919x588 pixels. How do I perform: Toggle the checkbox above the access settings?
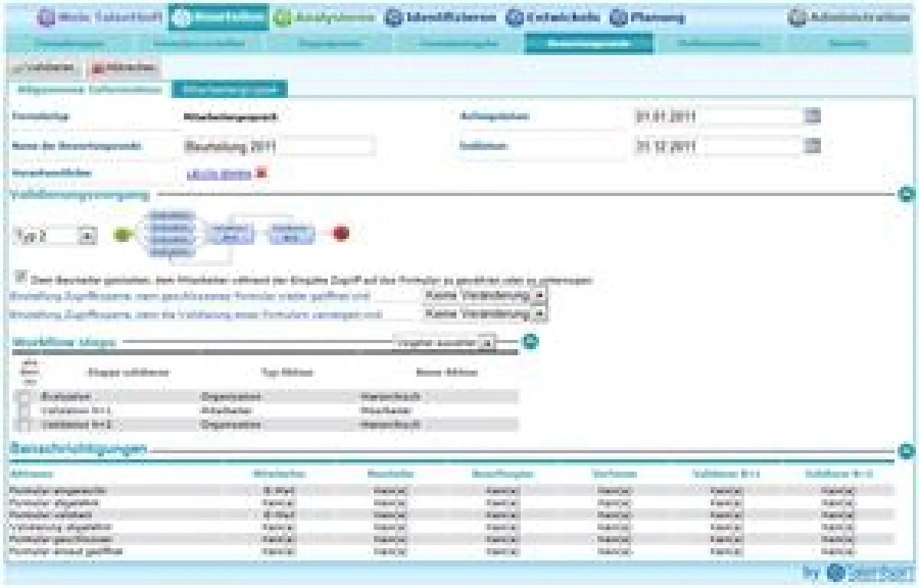point(21,278)
